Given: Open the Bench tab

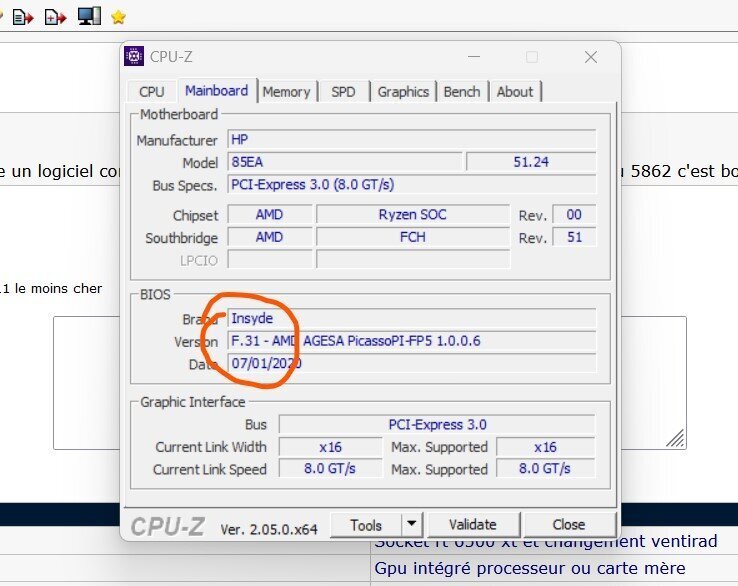Looking at the screenshot, I should [x=462, y=91].
